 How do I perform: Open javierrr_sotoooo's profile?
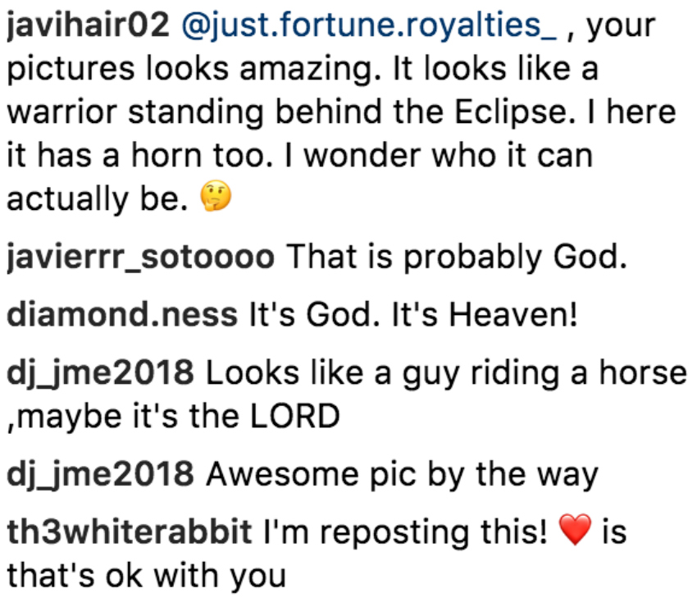pyautogui.click(x=140, y=258)
